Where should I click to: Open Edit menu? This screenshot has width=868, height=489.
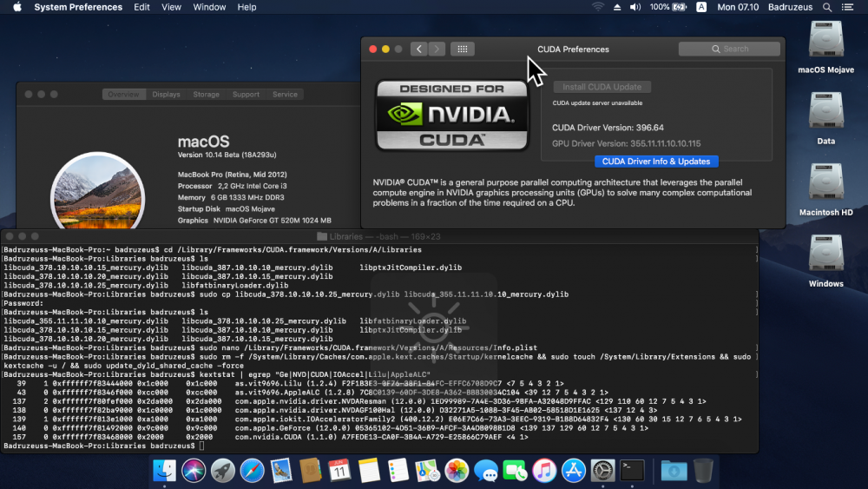(141, 7)
